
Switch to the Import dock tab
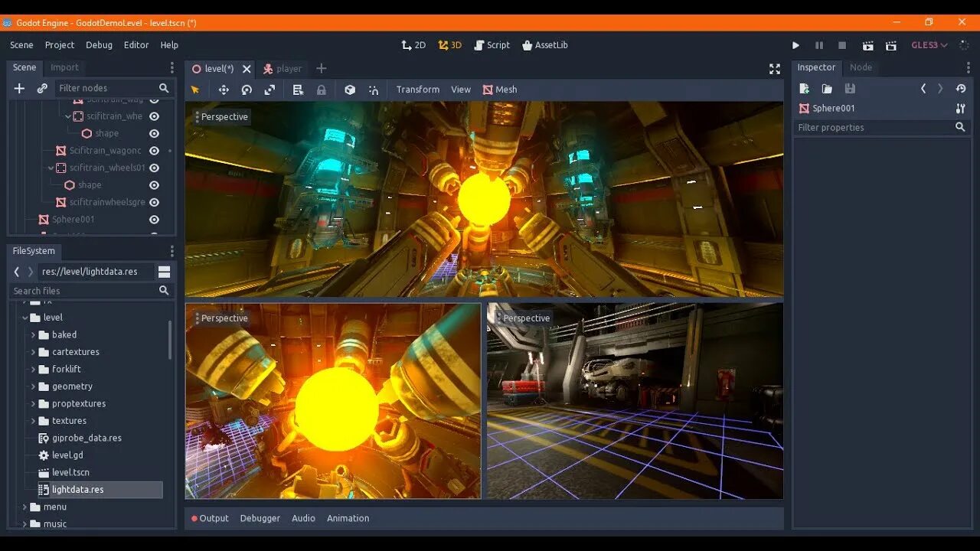pyautogui.click(x=64, y=67)
